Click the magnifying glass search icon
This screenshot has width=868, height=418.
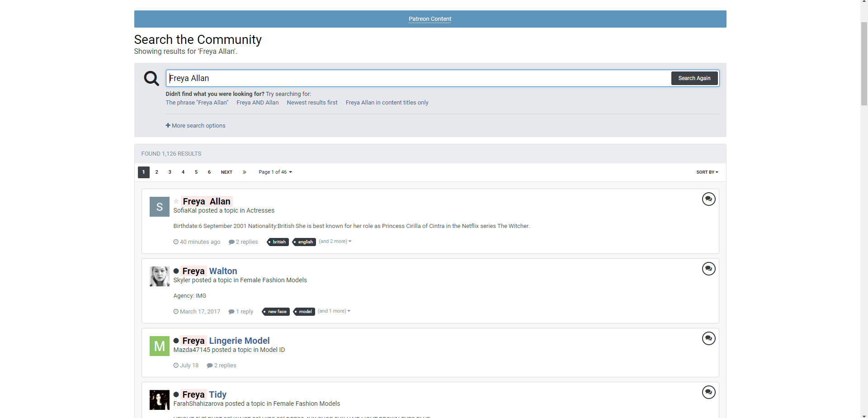tap(151, 78)
